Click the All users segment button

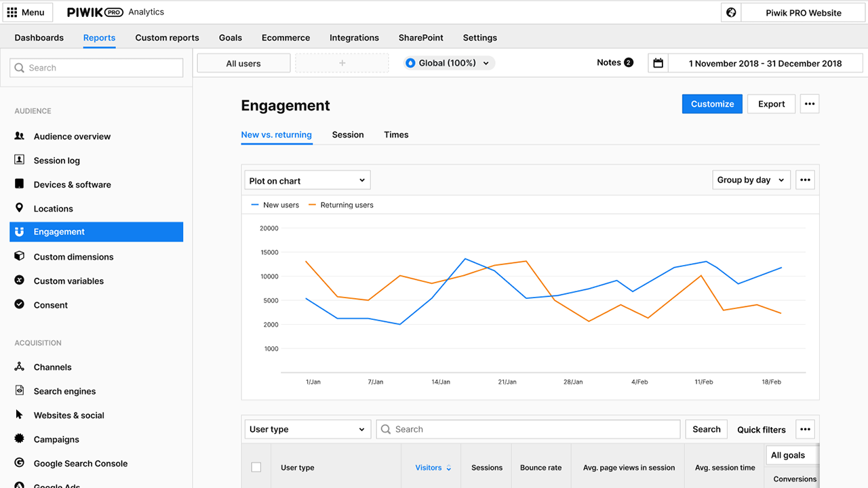click(243, 63)
